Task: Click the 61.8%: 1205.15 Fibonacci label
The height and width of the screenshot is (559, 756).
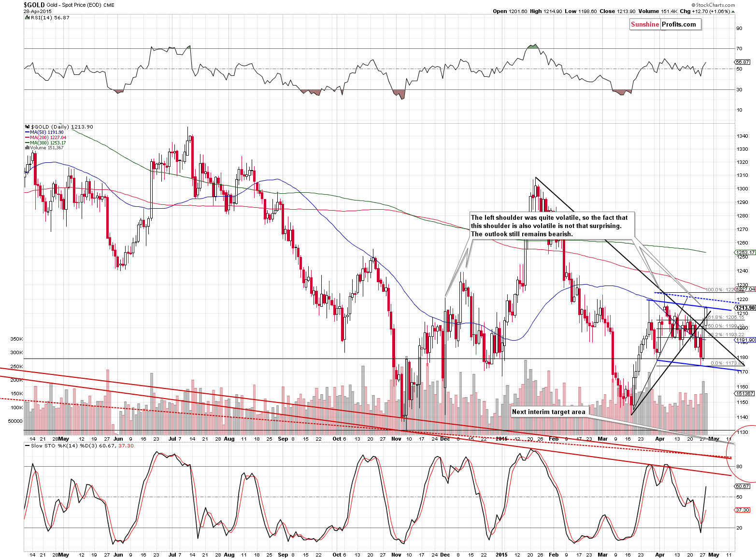Action: [x=726, y=317]
